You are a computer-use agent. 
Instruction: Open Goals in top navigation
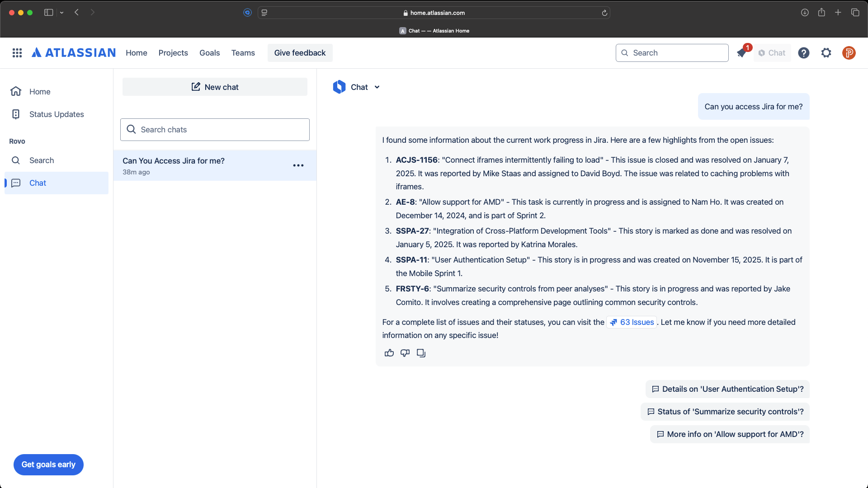pyautogui.click(x=210, y=53)
